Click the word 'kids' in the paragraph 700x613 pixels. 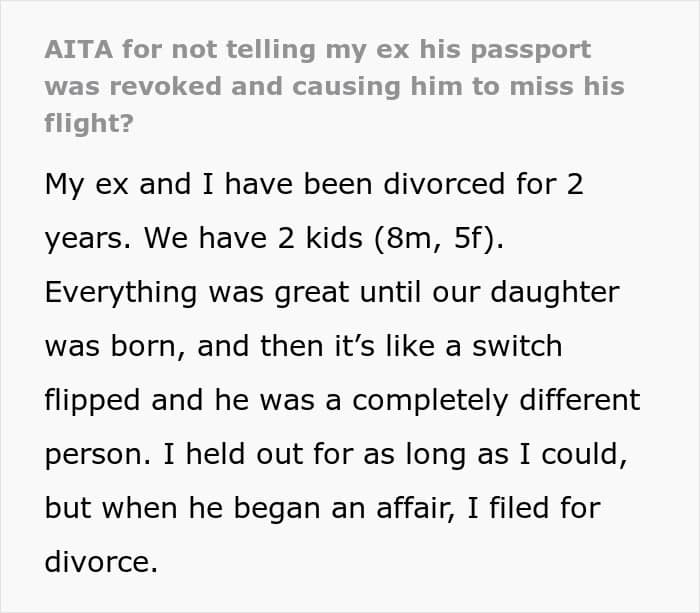tap(334, 238)
